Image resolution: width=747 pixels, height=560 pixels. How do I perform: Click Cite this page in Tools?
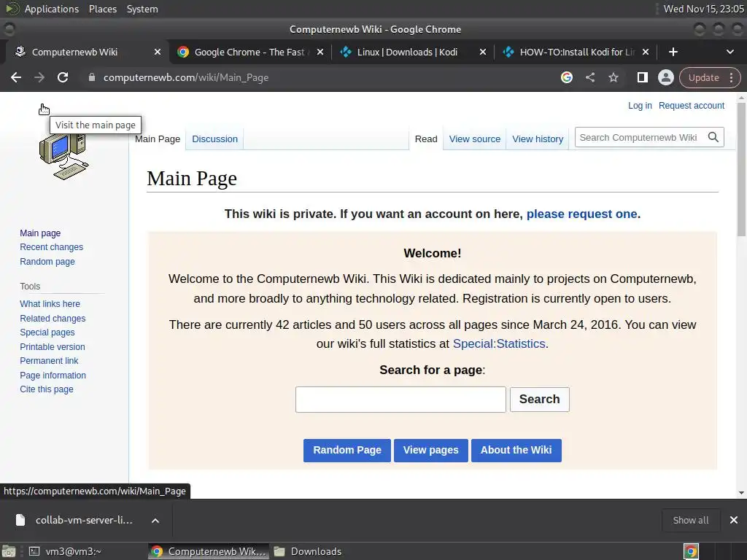[47, 389]
